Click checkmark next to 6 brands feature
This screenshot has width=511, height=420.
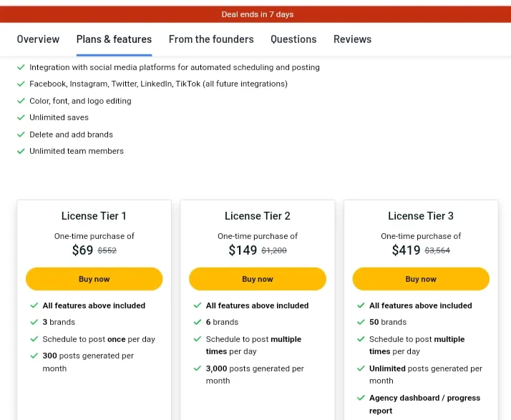[198, 322]
